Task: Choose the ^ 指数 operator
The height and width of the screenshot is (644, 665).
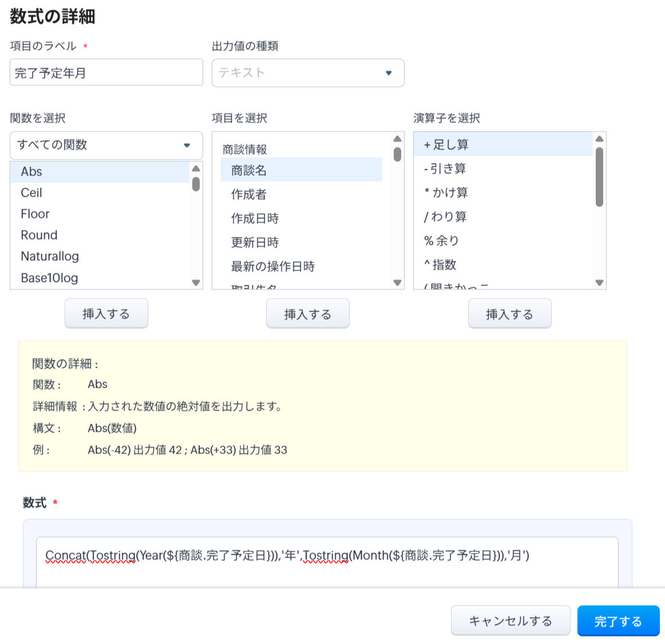Action: [x=440, y=265]
